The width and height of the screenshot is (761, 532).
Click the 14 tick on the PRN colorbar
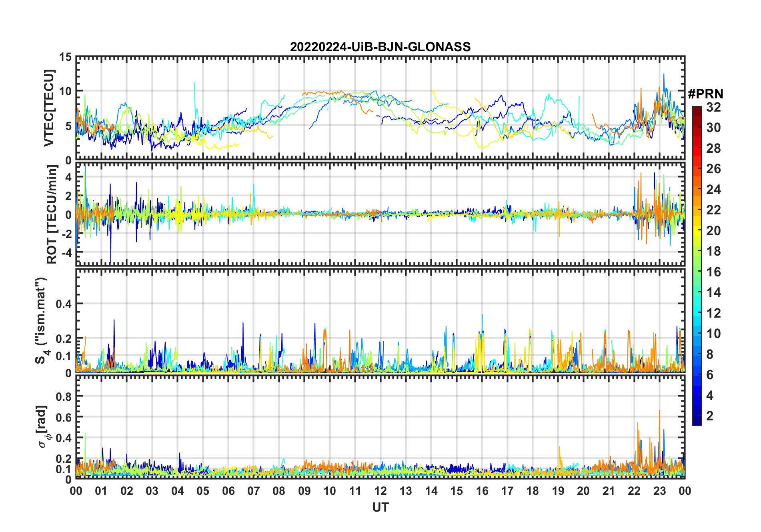coord(714,292)
